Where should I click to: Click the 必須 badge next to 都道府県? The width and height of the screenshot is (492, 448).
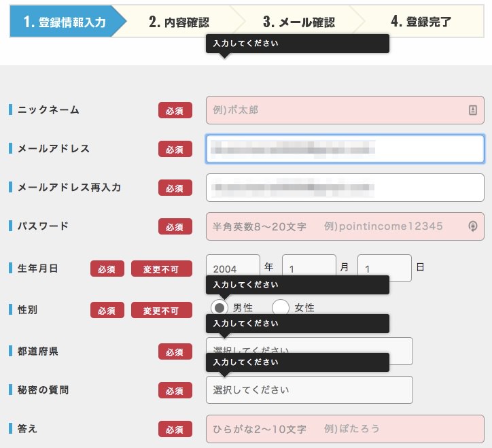175,351
